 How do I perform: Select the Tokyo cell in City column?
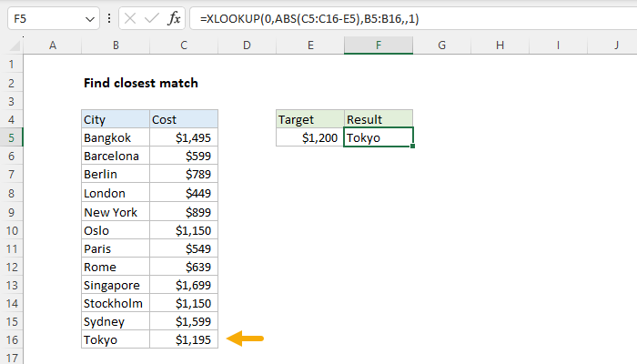click(116, 339)
